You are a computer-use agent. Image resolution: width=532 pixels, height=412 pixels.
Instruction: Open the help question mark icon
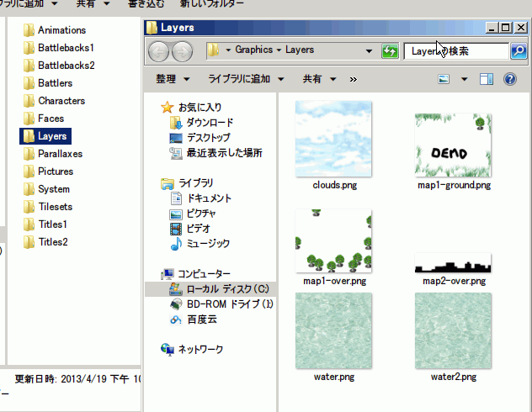(509, 79)
